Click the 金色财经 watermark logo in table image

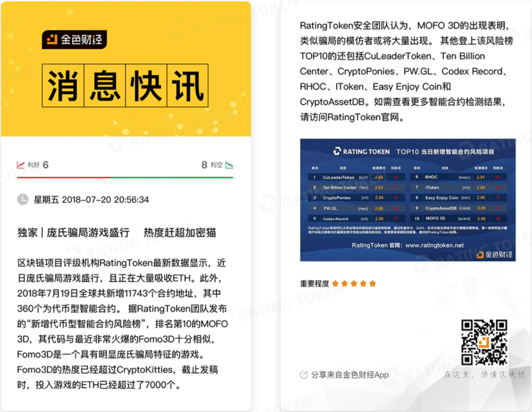[494, 254]
